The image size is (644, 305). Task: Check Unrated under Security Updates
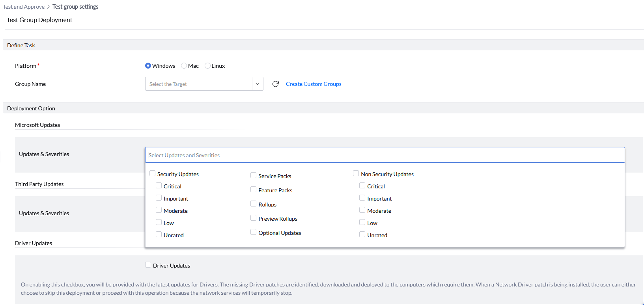tap(159, 234)
